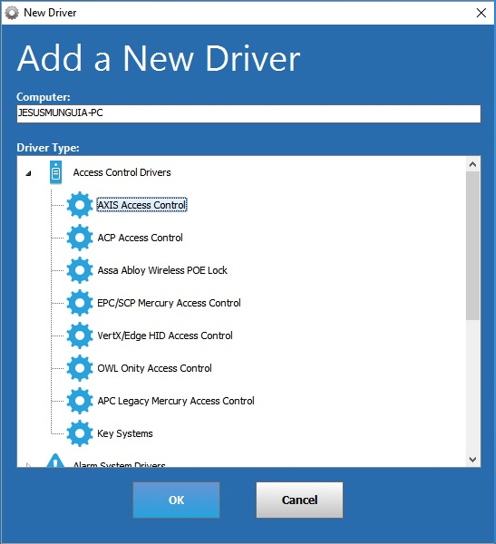Click gear icon beside EPC/SCP Mercury Access Control
Viewport: 496px width, 544px height.
click(80, 303)
